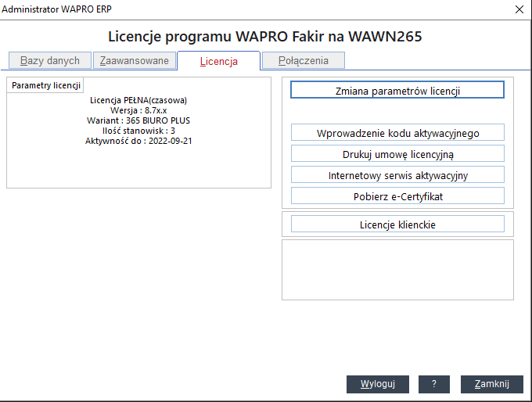Click Zmiana parametrów licencji button

[397, 90]
